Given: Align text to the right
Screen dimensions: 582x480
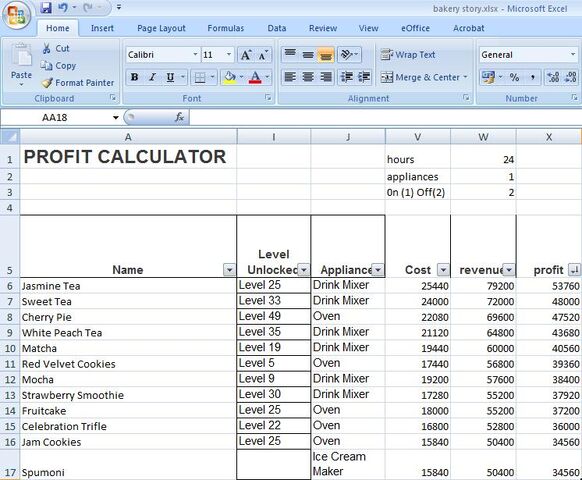Looking at the screenshot, I should 326,77.
